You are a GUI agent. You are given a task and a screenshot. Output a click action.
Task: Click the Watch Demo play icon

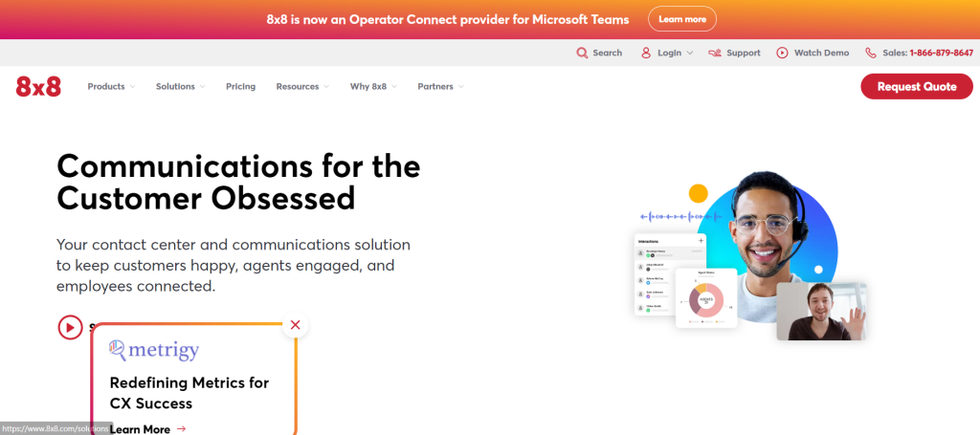click(782, 53)
